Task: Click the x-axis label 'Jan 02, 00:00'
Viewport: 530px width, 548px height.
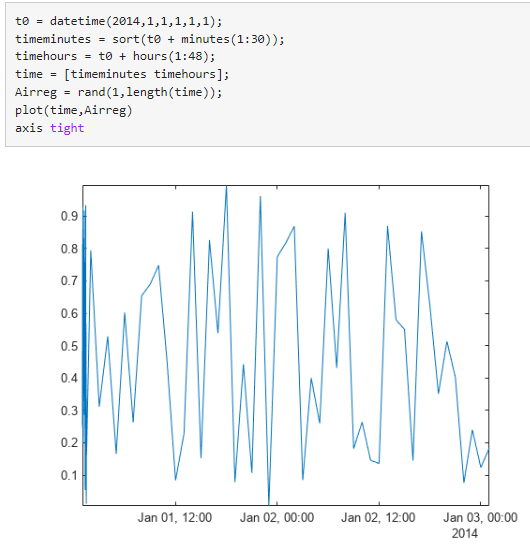Action: (277, 518)
